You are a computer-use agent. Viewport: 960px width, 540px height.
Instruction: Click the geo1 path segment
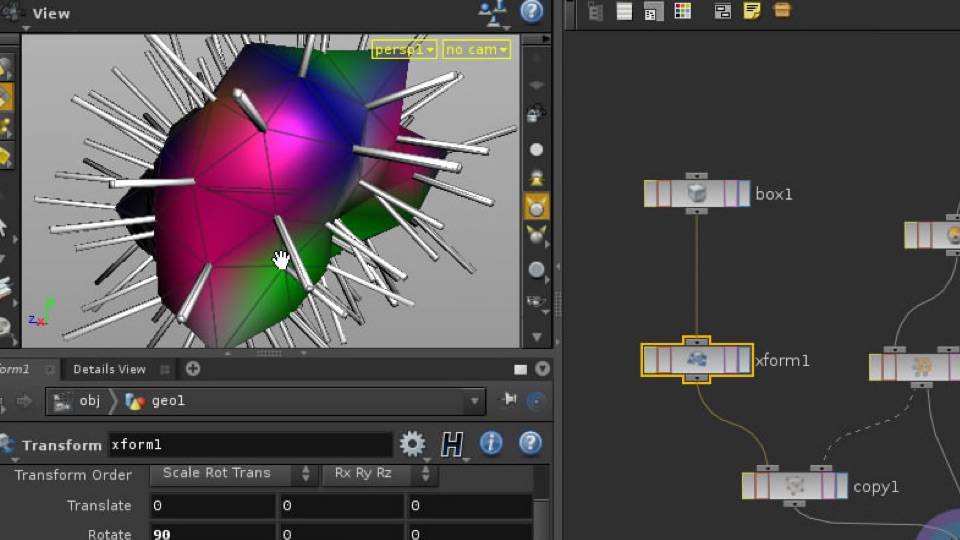[x=167, y=401]
